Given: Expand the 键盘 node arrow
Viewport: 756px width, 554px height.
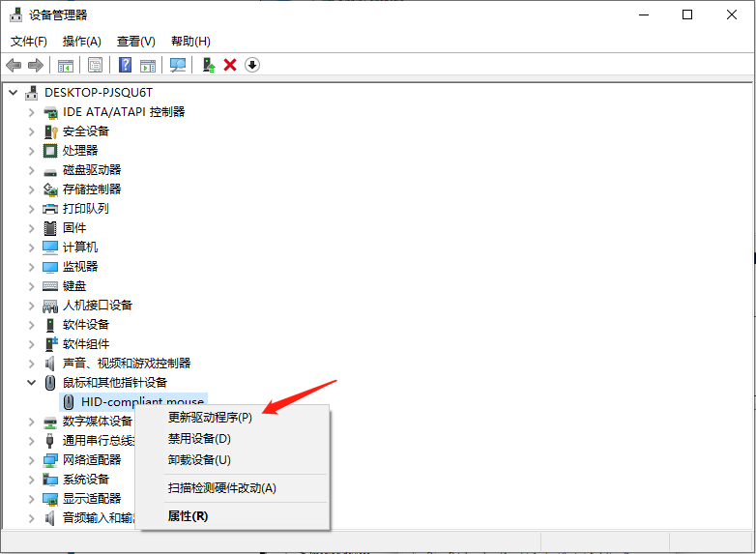Looking at the screenshot, I should point(31,286).
